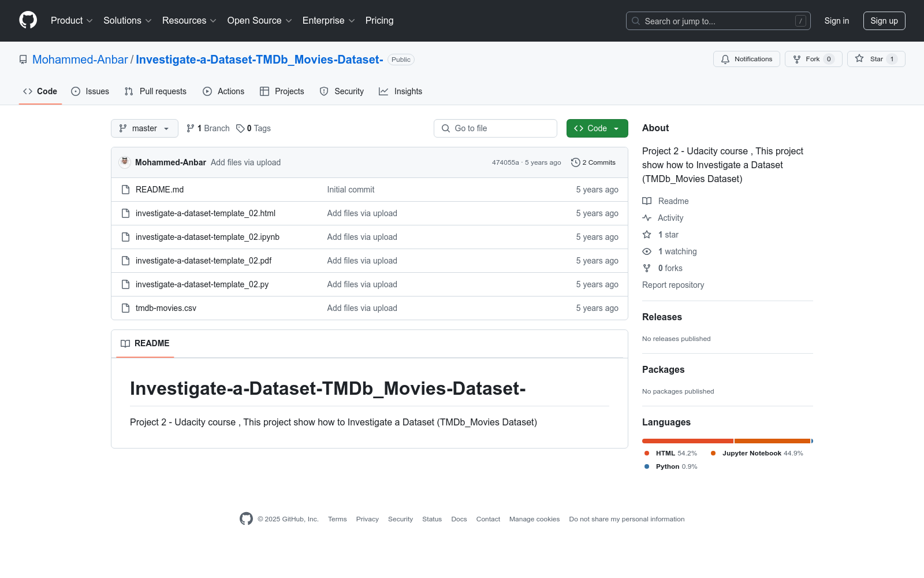Screen dimensions: 924x578
Task: Click the eye icon beside 1 watching
Action: (647, 251)
